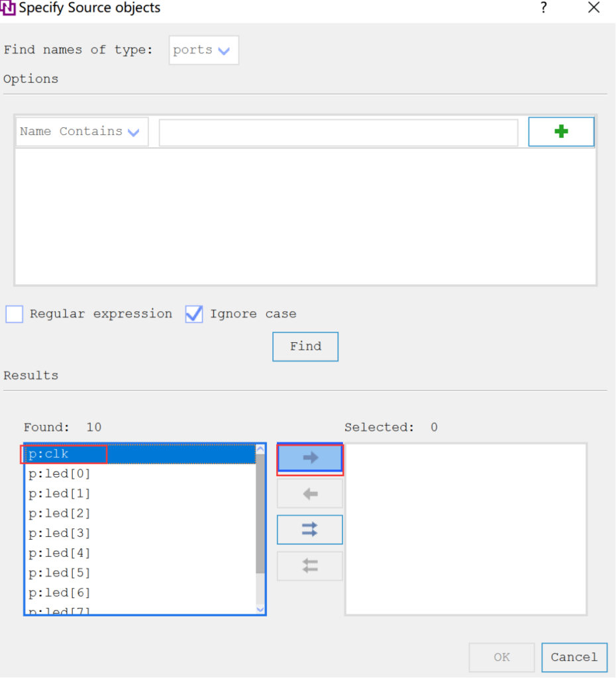Select p:led[0] in the found list
Image resolution: width=616 pixels, height=678 pixels.
[60, 474]
